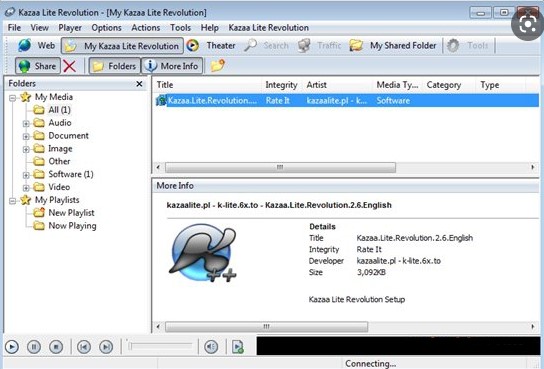Select the Image folder
544x369 pixels.
pyautogui.click(x=53, y=148)
